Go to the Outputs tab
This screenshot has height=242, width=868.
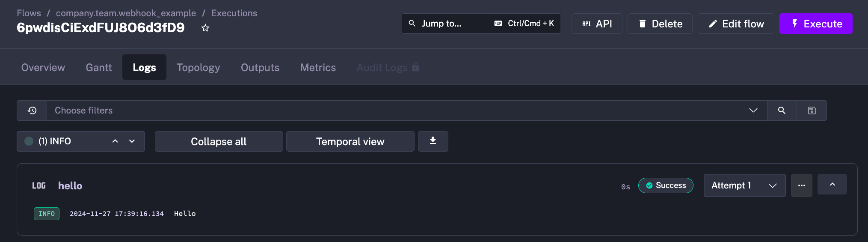260,67
